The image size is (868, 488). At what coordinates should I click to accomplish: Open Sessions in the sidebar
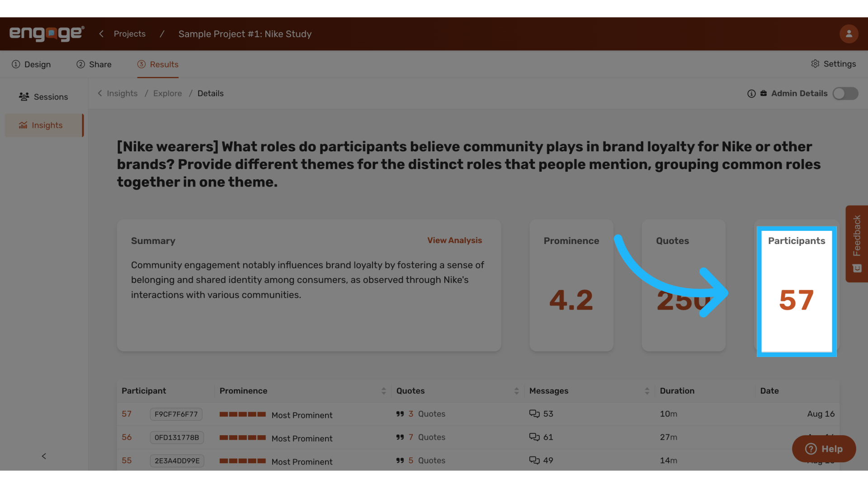pyautogui.click(x=43, y=97)
